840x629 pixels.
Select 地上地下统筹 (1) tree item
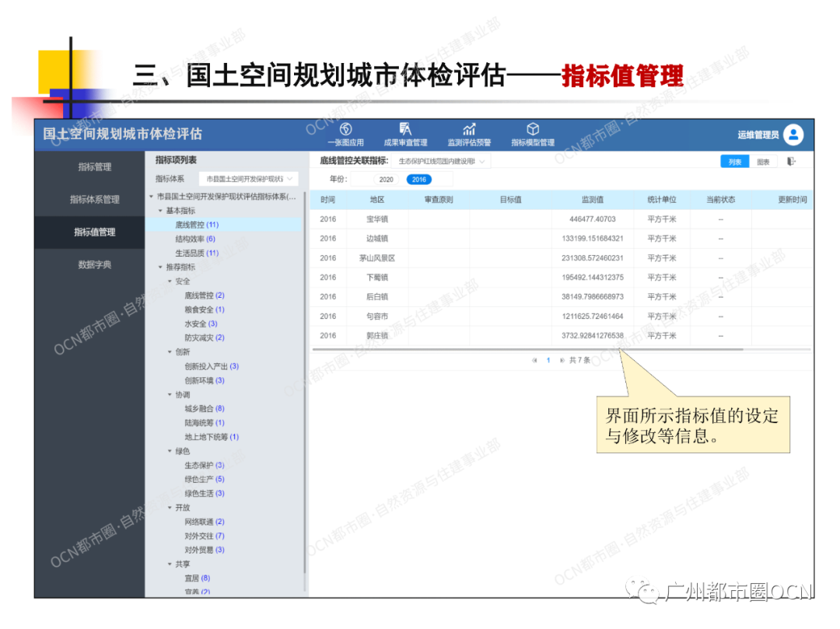coord(212,438)
